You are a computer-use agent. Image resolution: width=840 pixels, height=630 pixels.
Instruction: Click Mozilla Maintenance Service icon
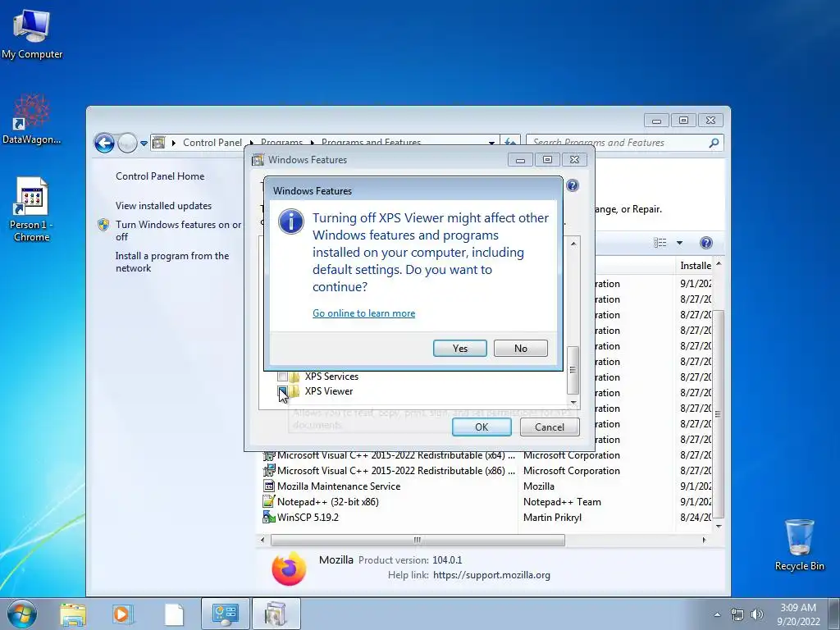point(269,486)
